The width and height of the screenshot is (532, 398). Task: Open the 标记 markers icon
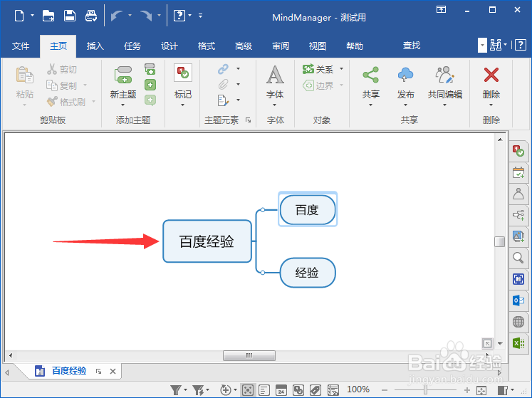183,73
